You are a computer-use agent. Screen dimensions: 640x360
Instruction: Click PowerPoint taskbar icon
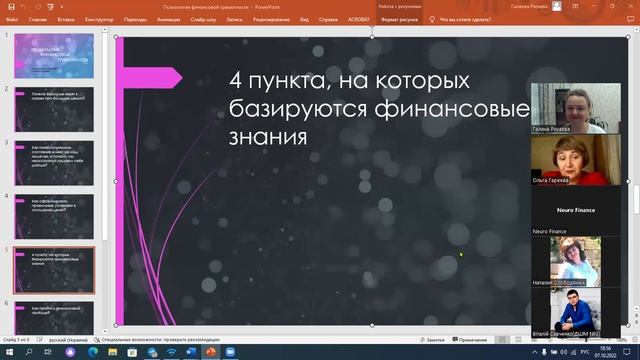tap(211, 352)
